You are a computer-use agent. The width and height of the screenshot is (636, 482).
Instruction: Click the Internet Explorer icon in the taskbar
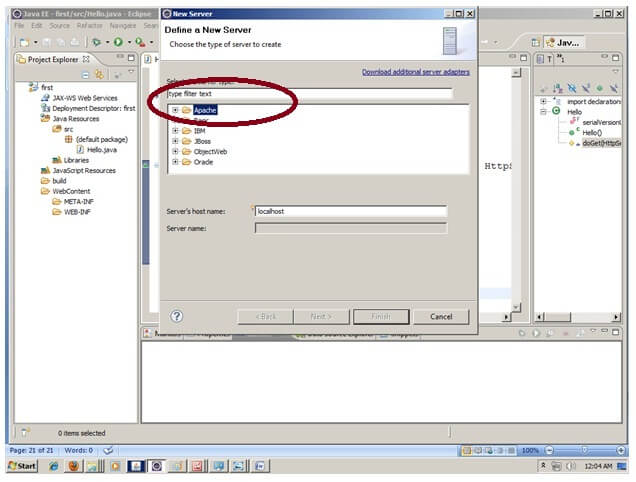point(54,466)
